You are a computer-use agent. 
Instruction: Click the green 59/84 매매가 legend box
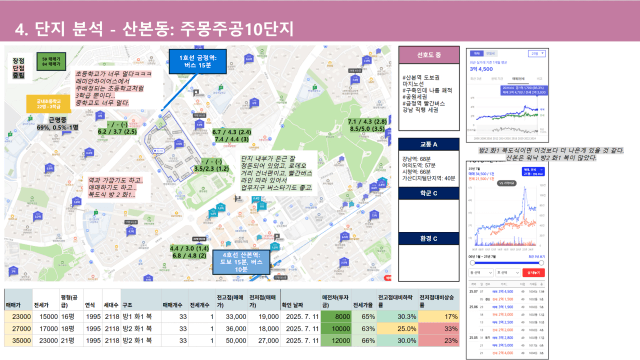(51, 62)
